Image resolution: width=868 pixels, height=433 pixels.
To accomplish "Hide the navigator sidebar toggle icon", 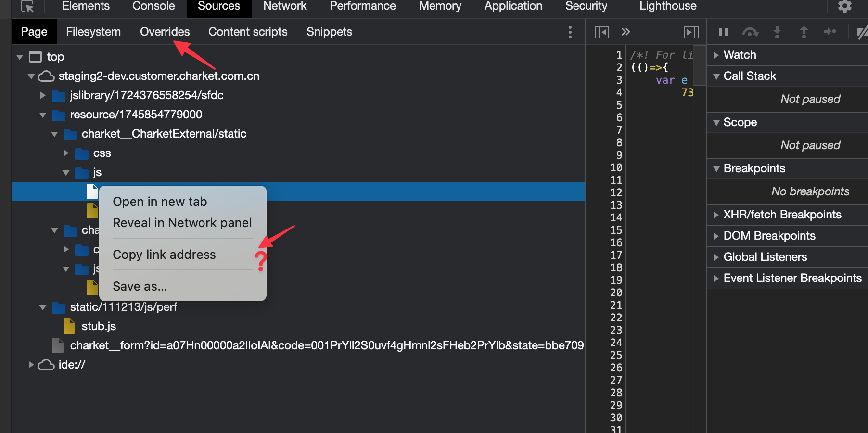I will pos(602,32).
